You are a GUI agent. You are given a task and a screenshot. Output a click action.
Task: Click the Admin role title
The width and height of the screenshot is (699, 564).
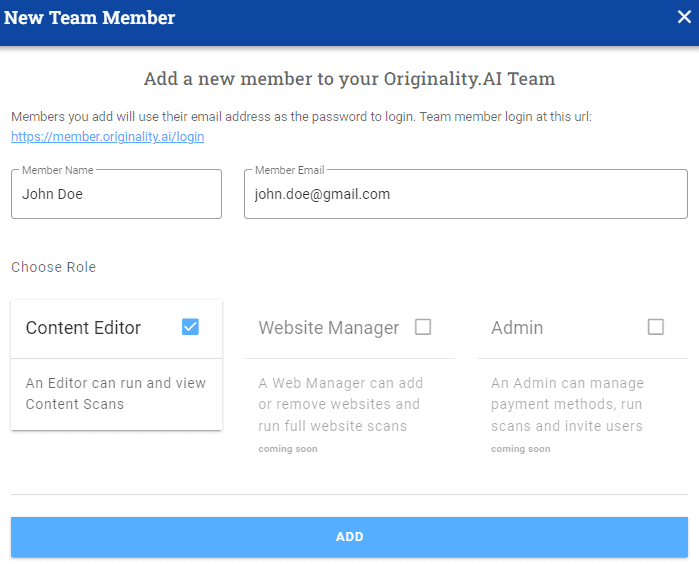(x=517, y=328)
